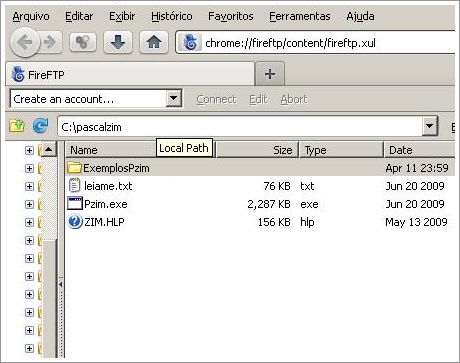Select the ZIM.HLP file name
The height and width of the screenshot is (363, 460).
[x=104, y=222]
